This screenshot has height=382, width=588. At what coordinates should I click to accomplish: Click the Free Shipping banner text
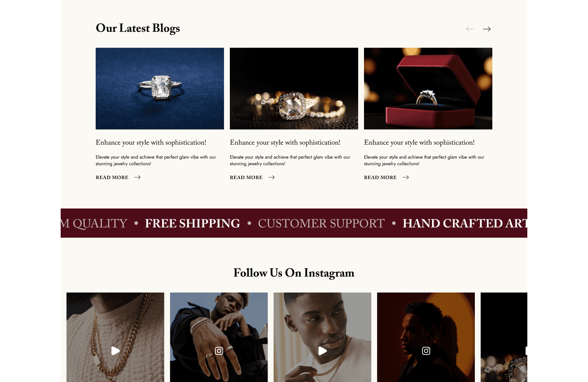coord(192,223)
